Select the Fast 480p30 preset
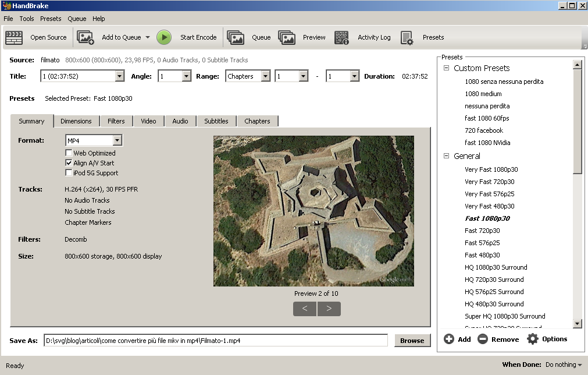 pyautogui.click(x=482, y=255)
